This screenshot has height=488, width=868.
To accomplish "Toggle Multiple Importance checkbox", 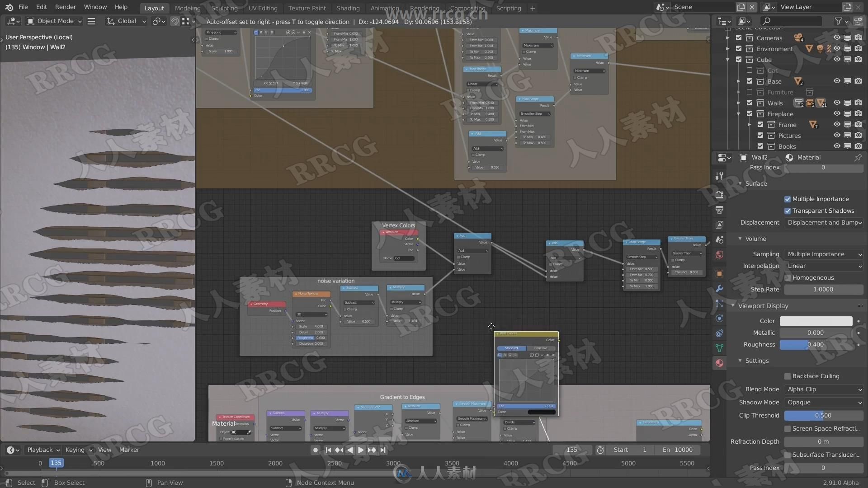I will (x=788, y=198).
